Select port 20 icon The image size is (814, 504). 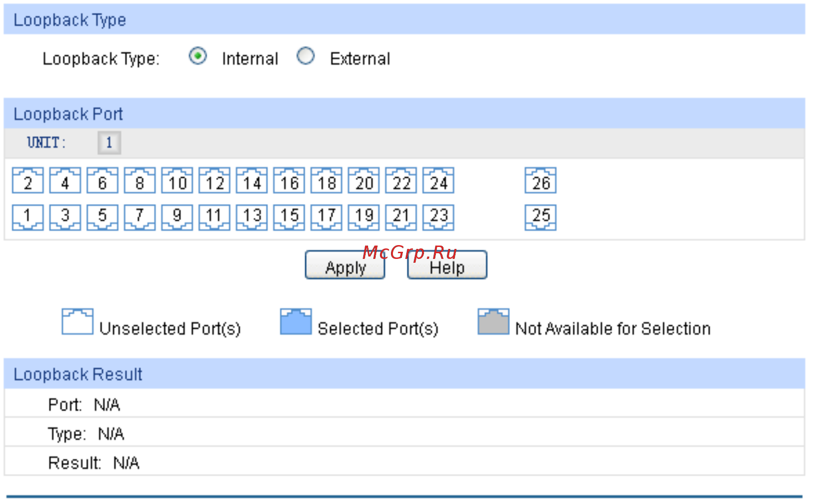[363, 180]
